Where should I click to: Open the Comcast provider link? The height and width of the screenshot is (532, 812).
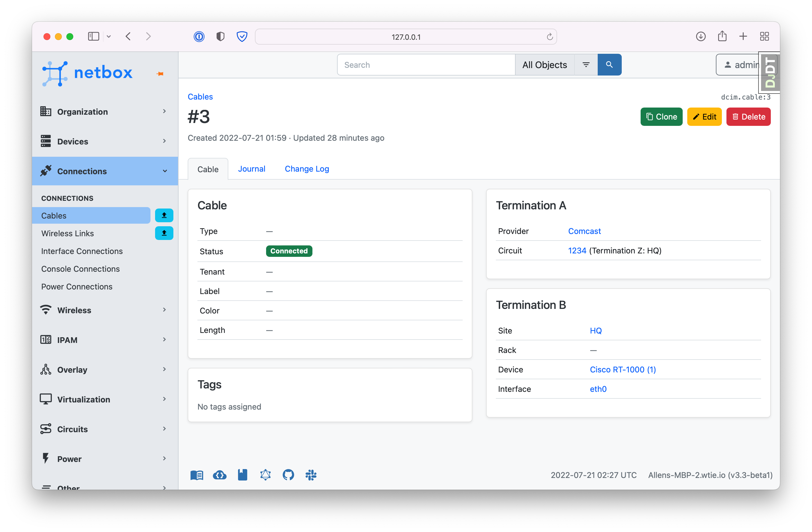click(584, 231)
